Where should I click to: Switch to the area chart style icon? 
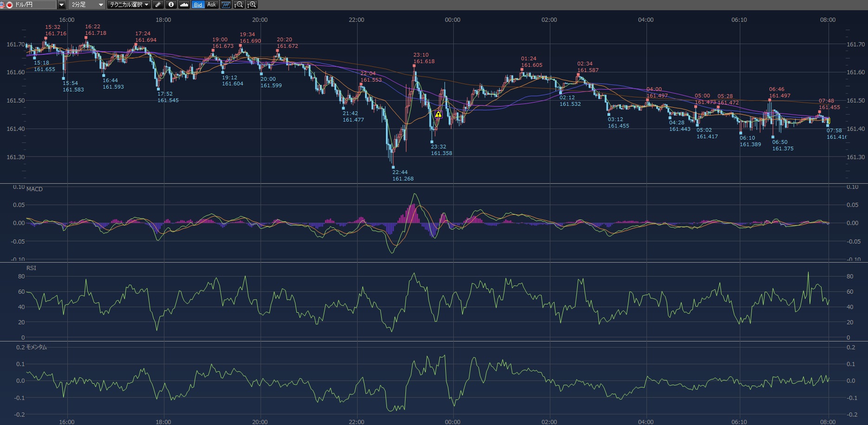point(184,5)
